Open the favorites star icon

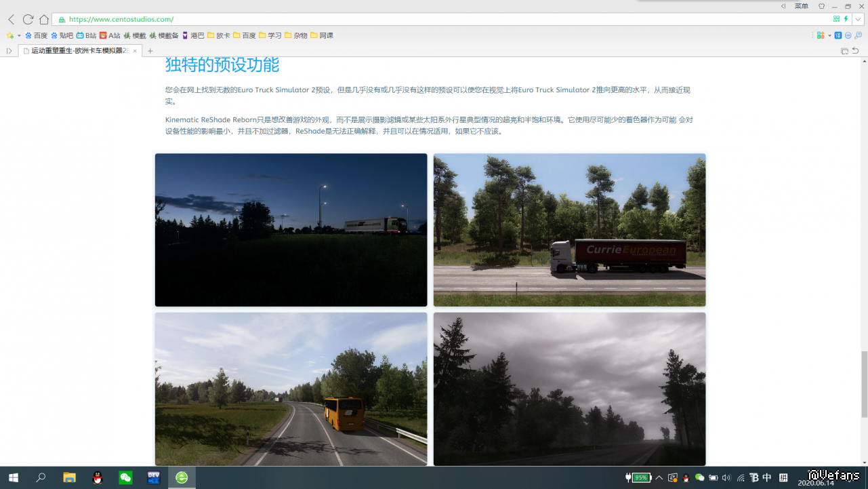pyautogui.click(x=10, y=35)
